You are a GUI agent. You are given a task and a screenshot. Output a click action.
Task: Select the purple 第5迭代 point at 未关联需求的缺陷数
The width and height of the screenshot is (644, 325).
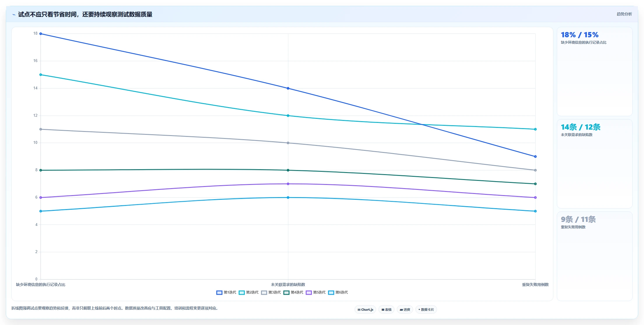click(x=288, y=184)
